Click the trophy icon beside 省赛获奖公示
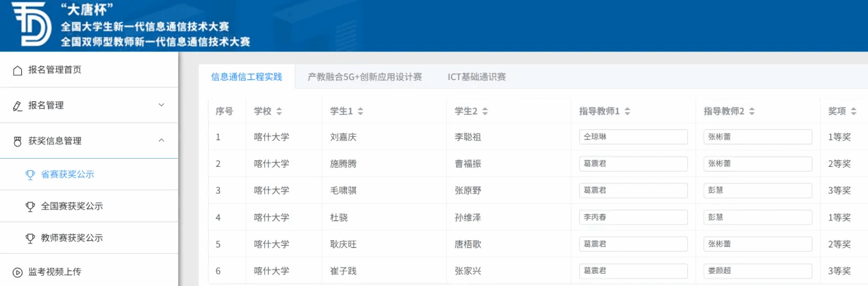 coord(30,174)
